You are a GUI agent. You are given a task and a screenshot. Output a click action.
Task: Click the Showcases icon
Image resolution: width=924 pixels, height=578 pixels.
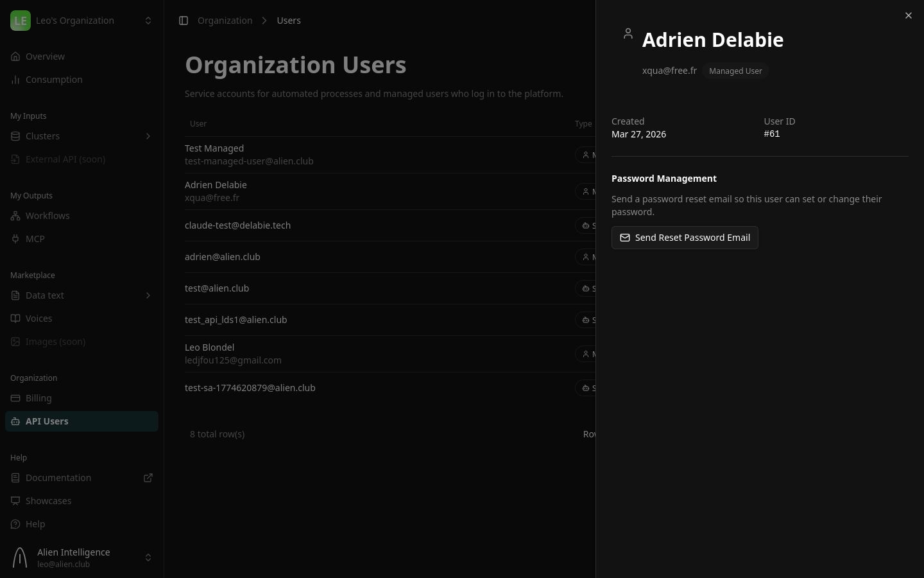pyautogui.click(x=15, y=501)
